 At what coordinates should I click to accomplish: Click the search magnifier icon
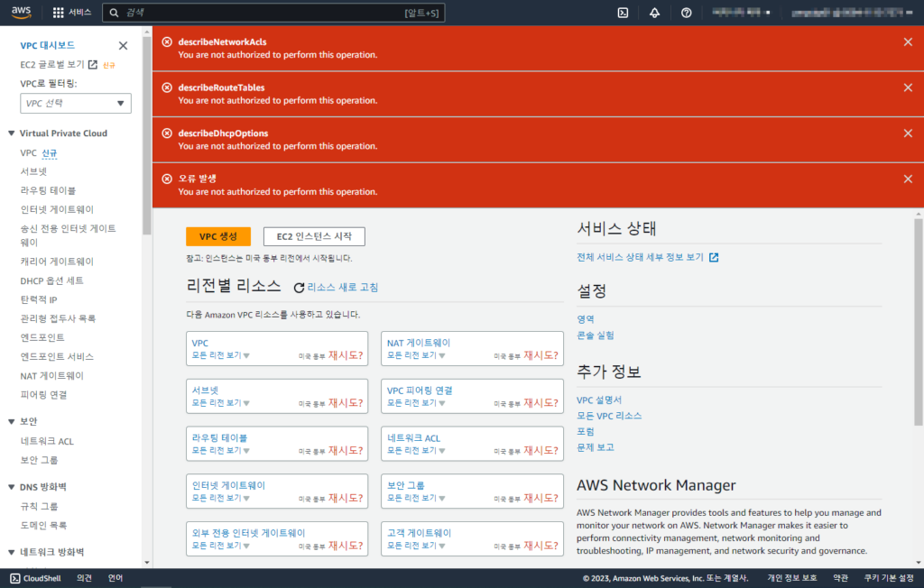(115, 13)
